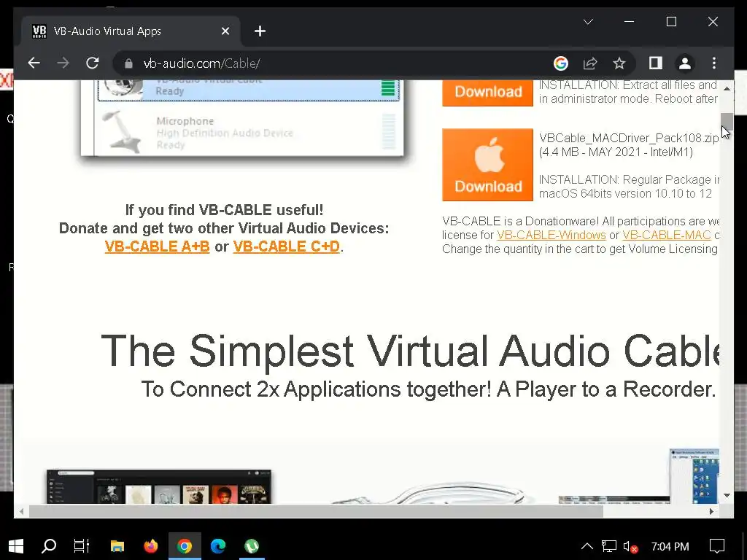This screenshot has width=747, height=560.
Task: Open File Explorer from the taskbar
Action: click(117, 545)
